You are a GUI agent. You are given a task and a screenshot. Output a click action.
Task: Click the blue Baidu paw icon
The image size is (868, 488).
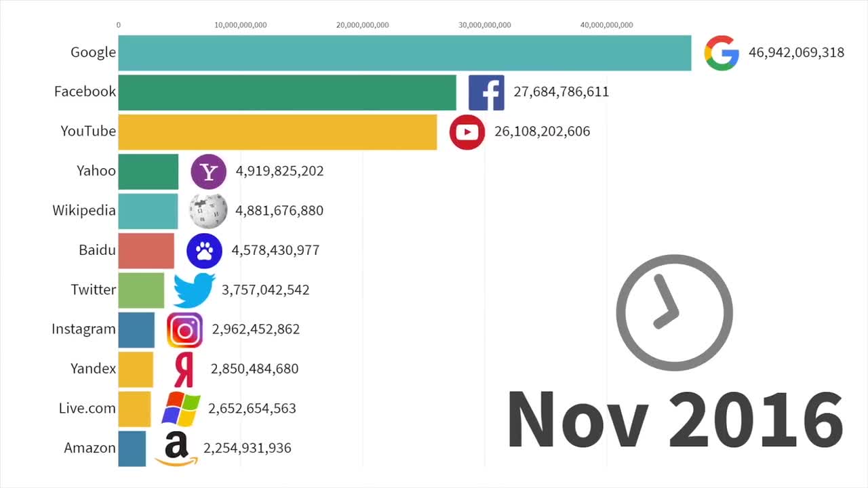204,251
